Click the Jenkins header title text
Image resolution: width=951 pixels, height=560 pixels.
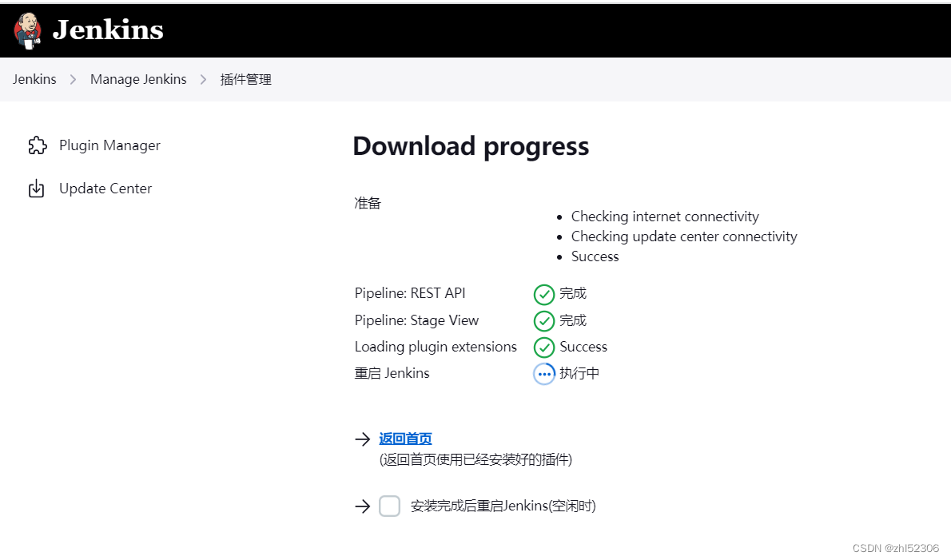coord(108,30)
